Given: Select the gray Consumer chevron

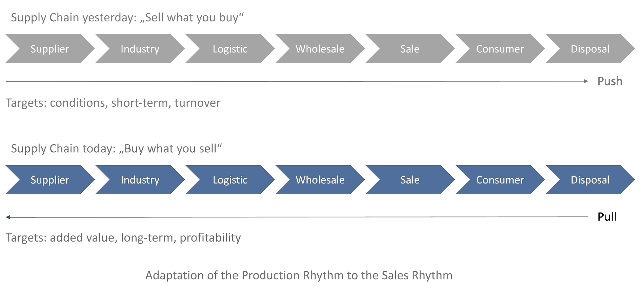Looking at the screenshot, I should pyautogui.click(x=500, y=49).
